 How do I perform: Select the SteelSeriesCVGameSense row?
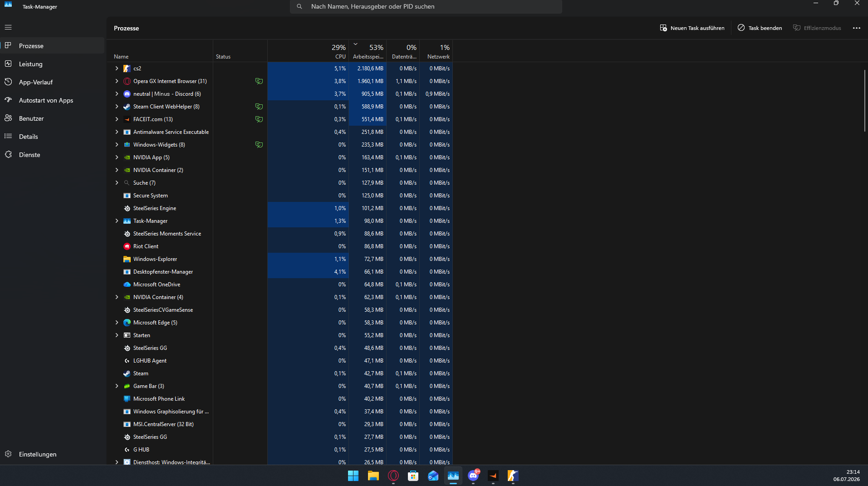coord(280,310)
